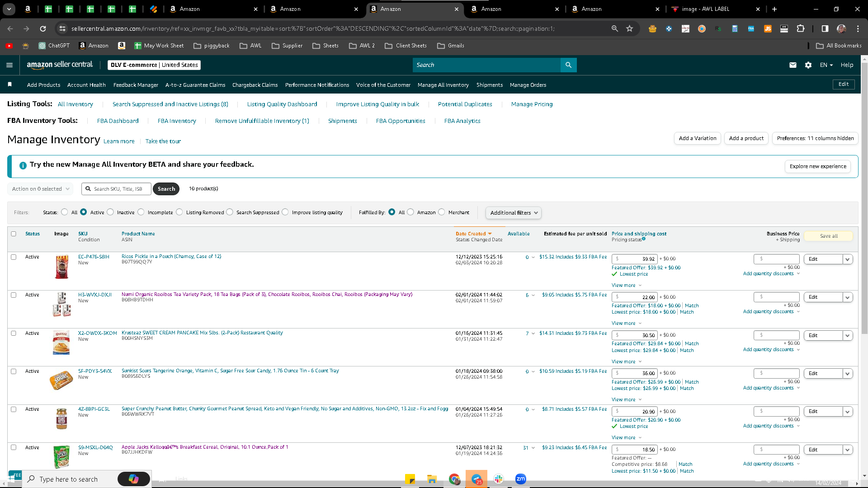This screenshot has height=488, width=868.
Task: Open the Copilot icon in taskbar search
Action: (x=133, y=479)
